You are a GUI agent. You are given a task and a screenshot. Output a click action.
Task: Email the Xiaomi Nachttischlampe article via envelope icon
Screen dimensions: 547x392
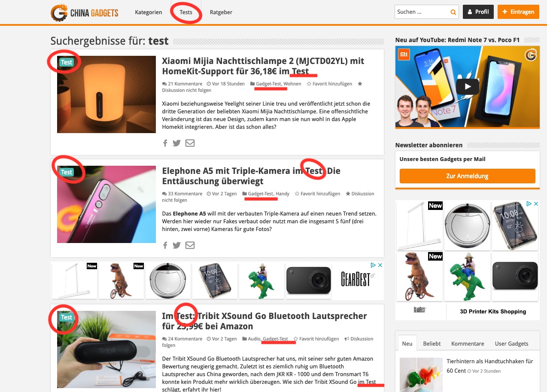click(190, 143)
